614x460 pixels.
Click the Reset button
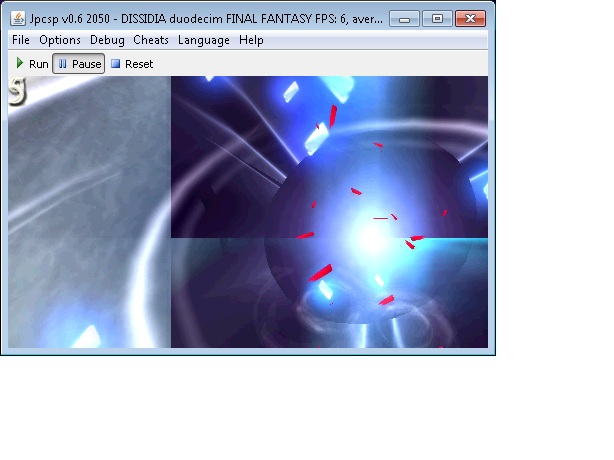(132, 64)
